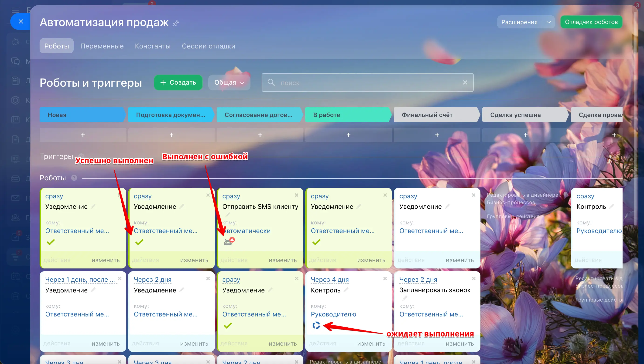
Task: Switch to the Переменные tab
Action: pos(102,46)
